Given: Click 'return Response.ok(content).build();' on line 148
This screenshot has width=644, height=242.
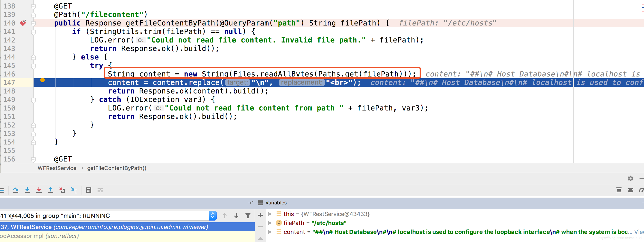Looking at the screenshot, I should 188,91.
